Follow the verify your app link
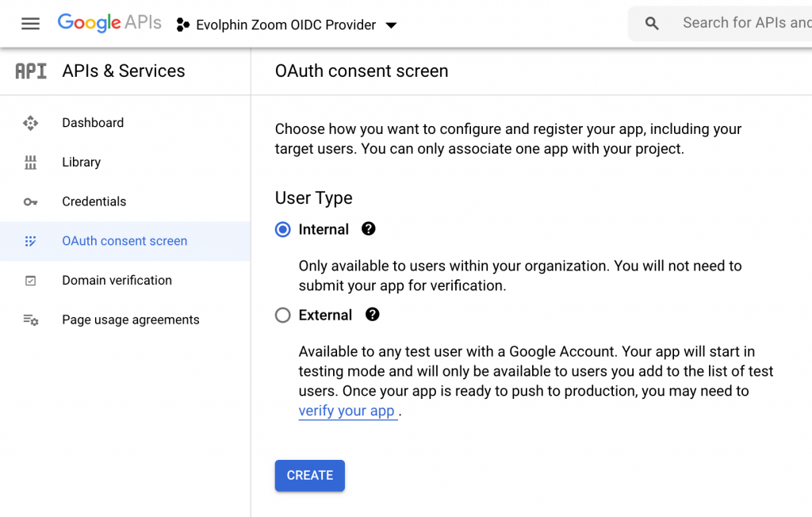This screenshot has width=812, height=517. [347, 411]
